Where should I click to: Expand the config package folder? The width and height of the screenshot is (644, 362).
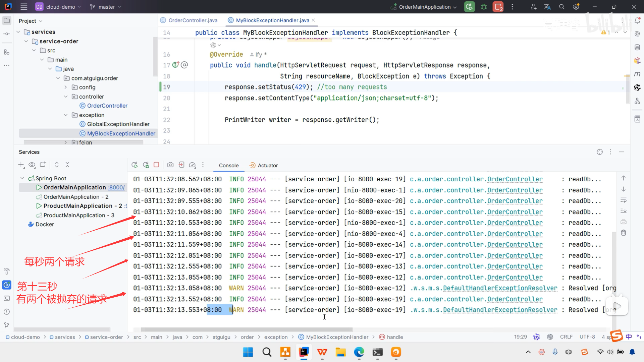(x=66, y=87)
